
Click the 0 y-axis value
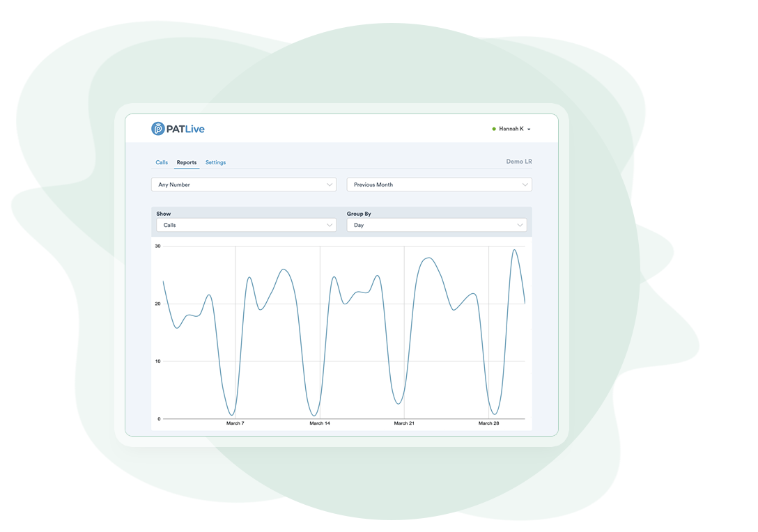click(x=159, y=419)
